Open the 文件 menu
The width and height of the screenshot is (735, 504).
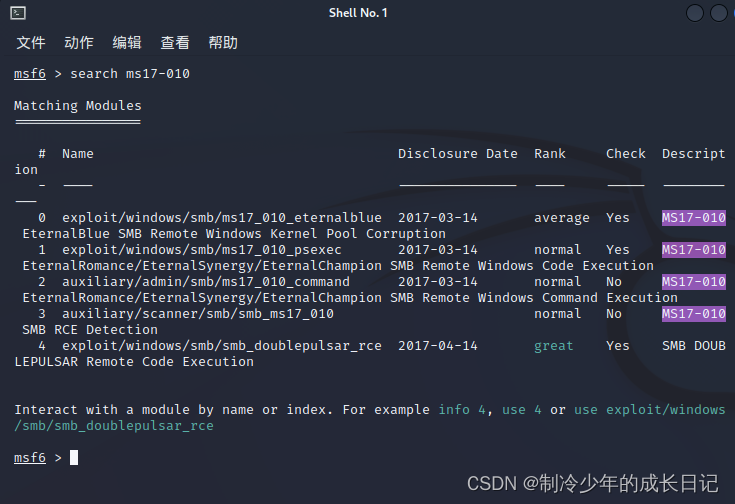point(31,43)
